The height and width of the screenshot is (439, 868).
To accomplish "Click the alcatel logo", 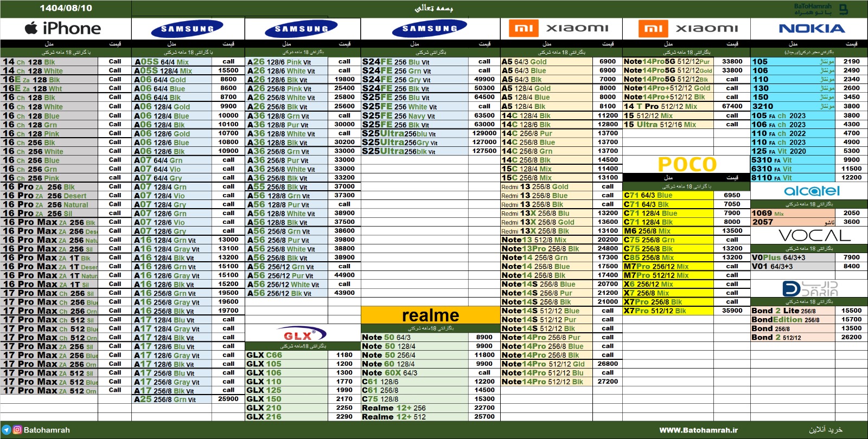I will pyautogui.click(x=812, y=191).
